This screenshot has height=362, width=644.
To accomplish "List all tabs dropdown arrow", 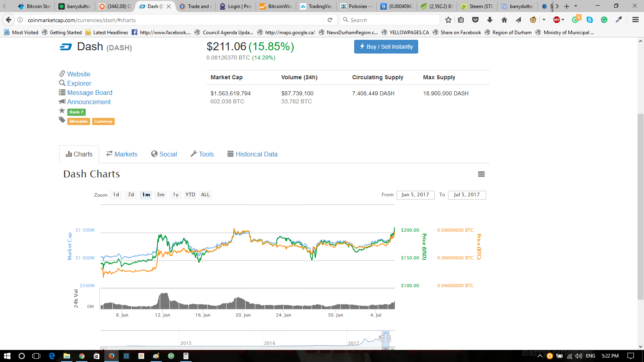I will pos(576,6).
